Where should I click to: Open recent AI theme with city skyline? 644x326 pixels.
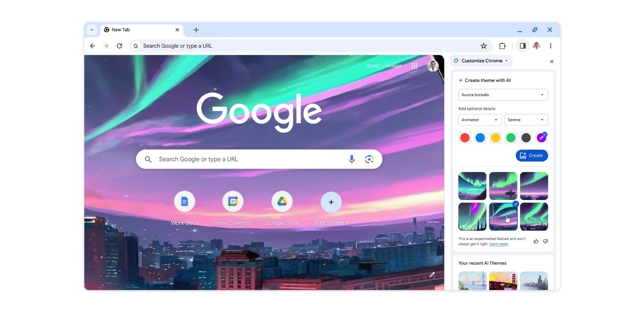(534, 281)
